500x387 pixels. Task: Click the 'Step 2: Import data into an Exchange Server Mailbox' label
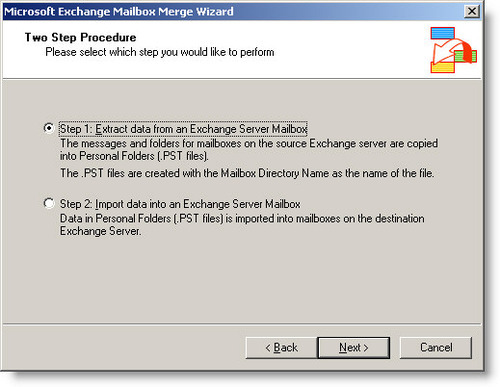pos(180,204)
